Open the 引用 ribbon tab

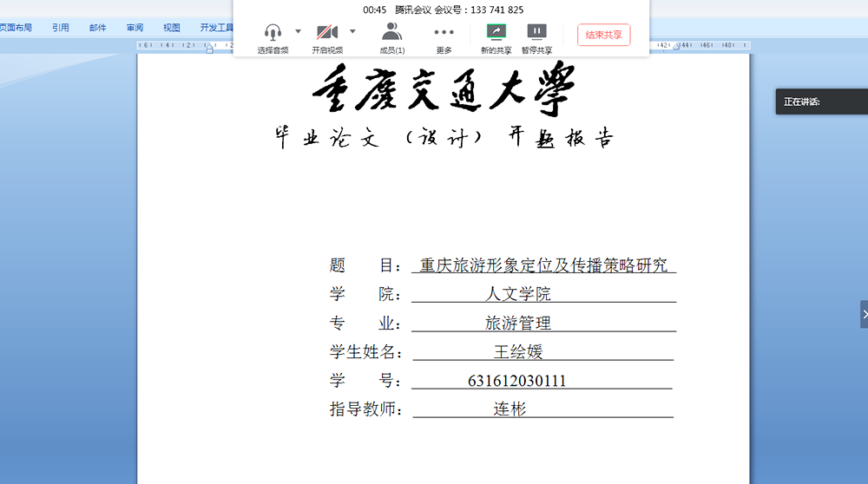[x=60, y=28]
